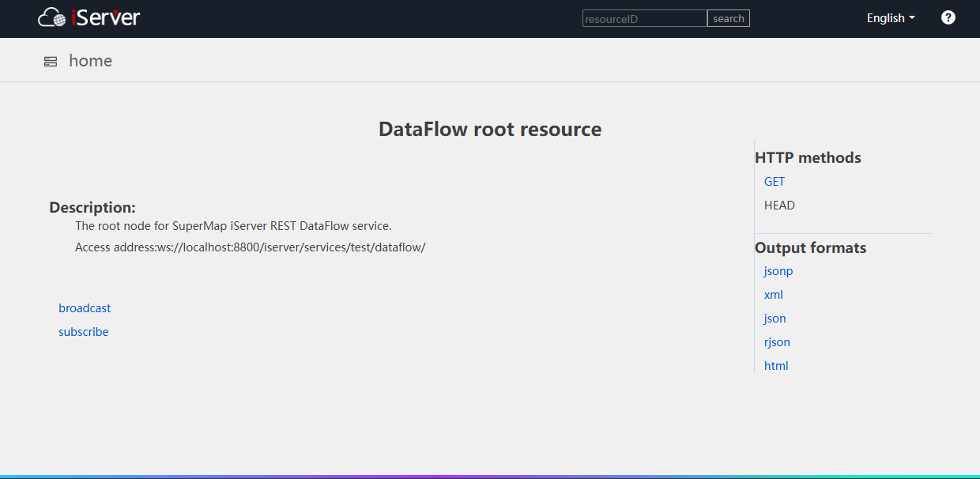Open the subscribe child resource

pos(83,332)
